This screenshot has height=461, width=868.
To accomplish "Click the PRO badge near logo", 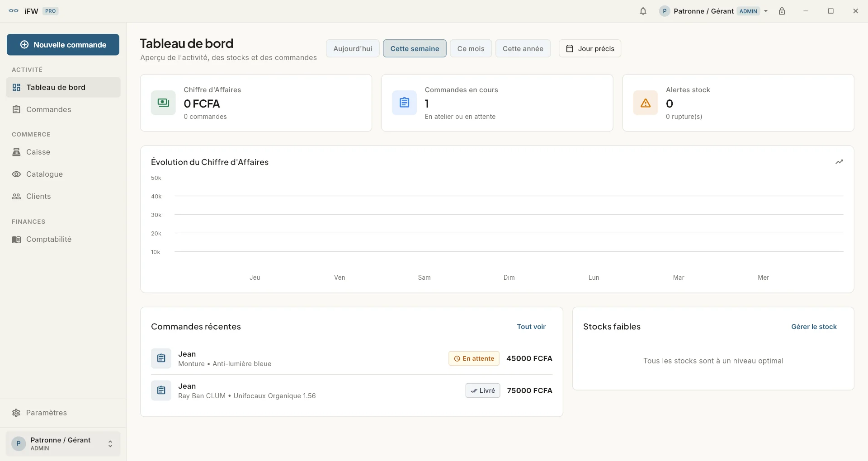I will tap(51, 11).
